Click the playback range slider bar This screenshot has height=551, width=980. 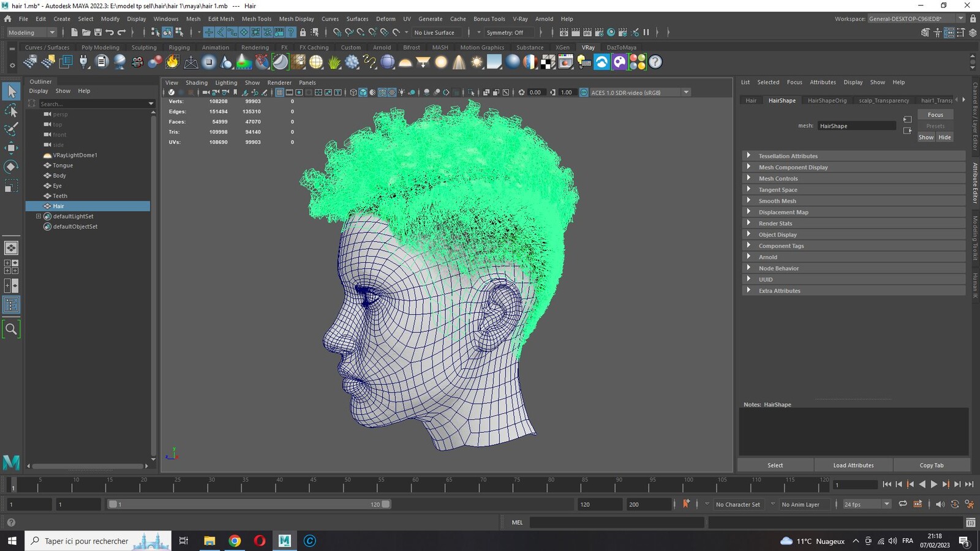pos(249,504)
